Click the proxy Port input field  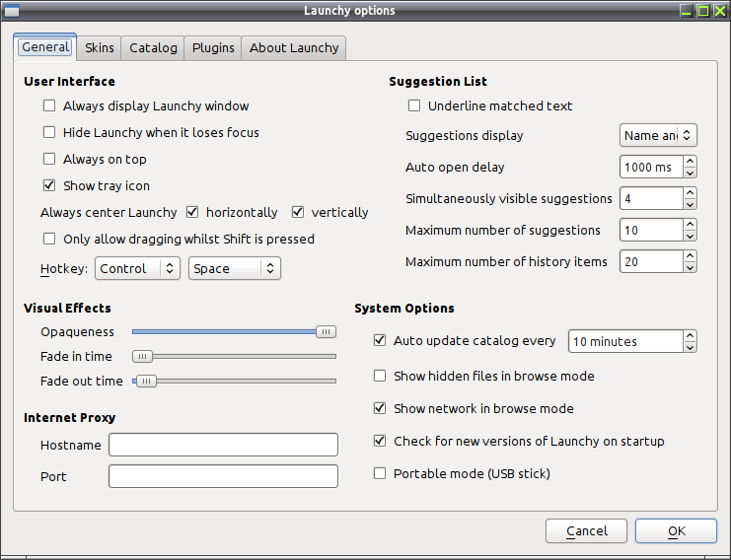[x=223, y=476]
